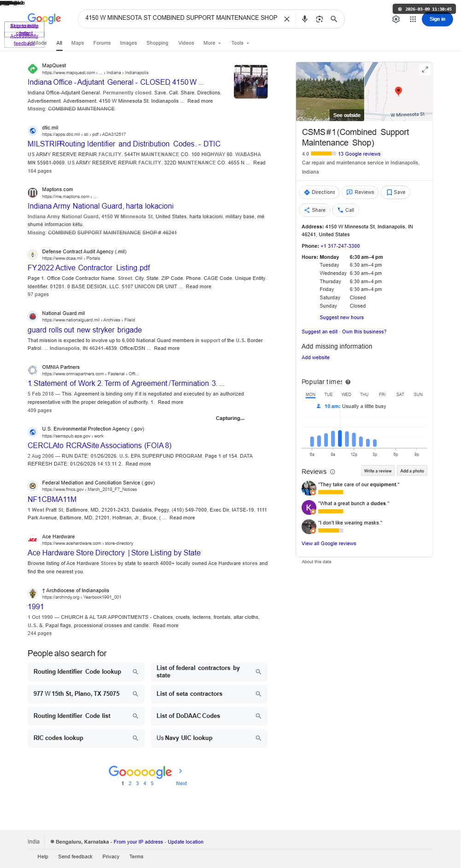Viewport: 466px width, 868px height.
Task: Click the purple K reviewer avatar
Action: point(309,507)
